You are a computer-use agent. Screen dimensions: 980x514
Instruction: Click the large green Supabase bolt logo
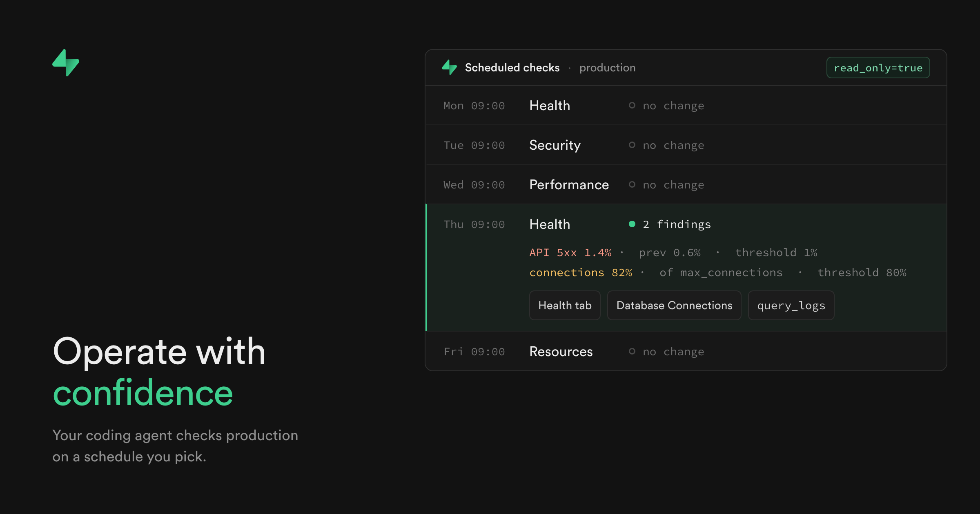coord(66,63)
